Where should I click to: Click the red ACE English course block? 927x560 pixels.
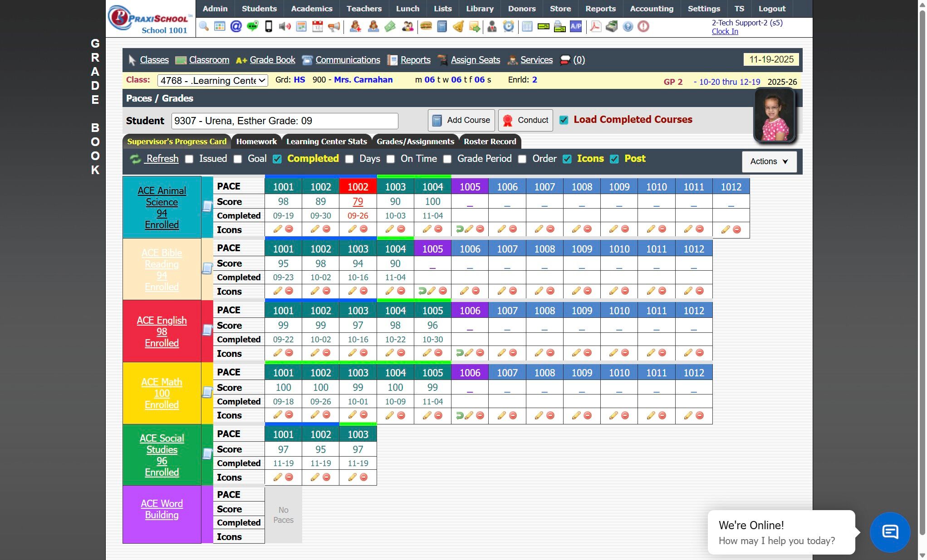[162, 331]
